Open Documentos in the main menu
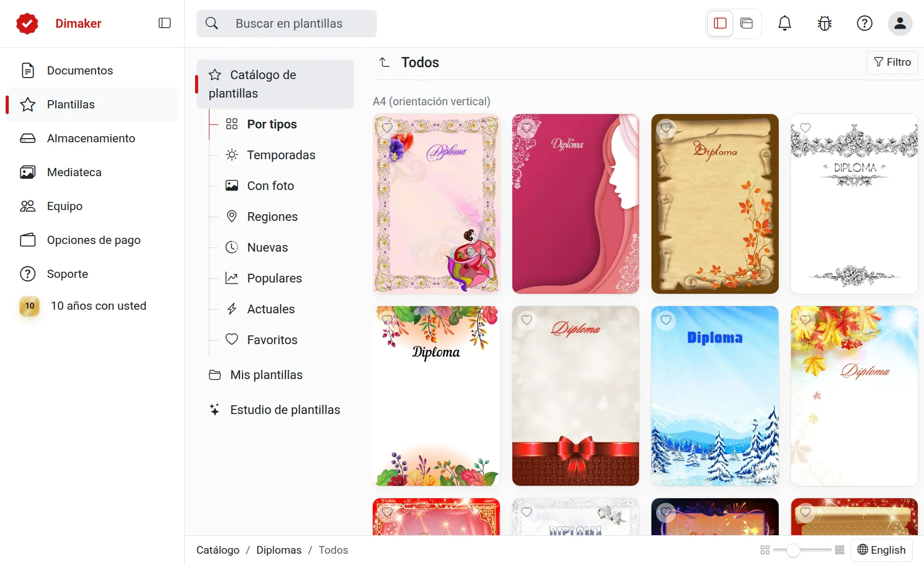The width and height of the screenshot is (924, 565). coord(92,70)
